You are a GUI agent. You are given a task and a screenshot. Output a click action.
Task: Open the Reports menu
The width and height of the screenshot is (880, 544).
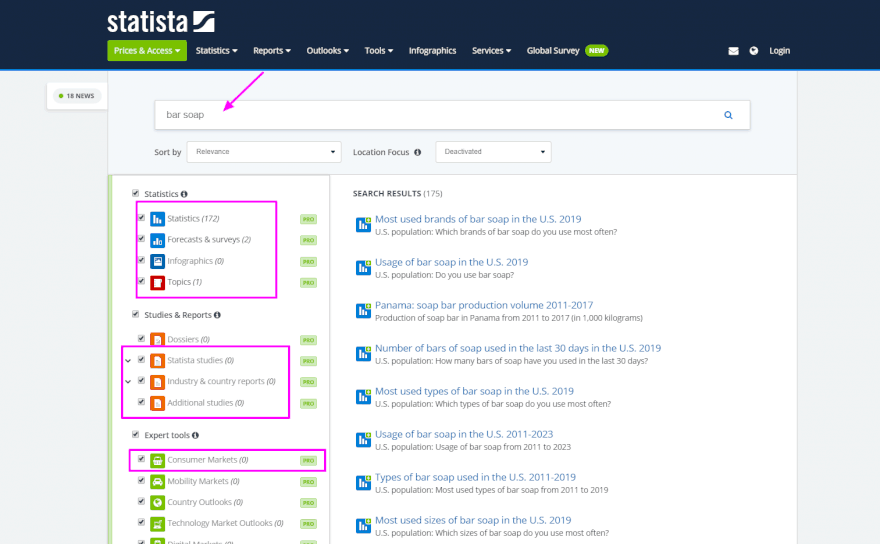click(271, 51)
